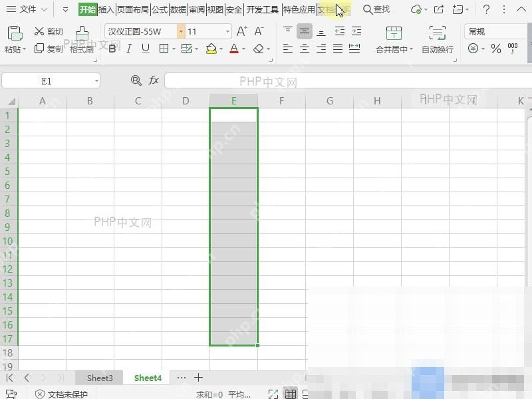The width and height of the screenshot is (532, 399).
Task: Switch to the Sheet3 worksheet tab
Action: [x=100, y=378]
